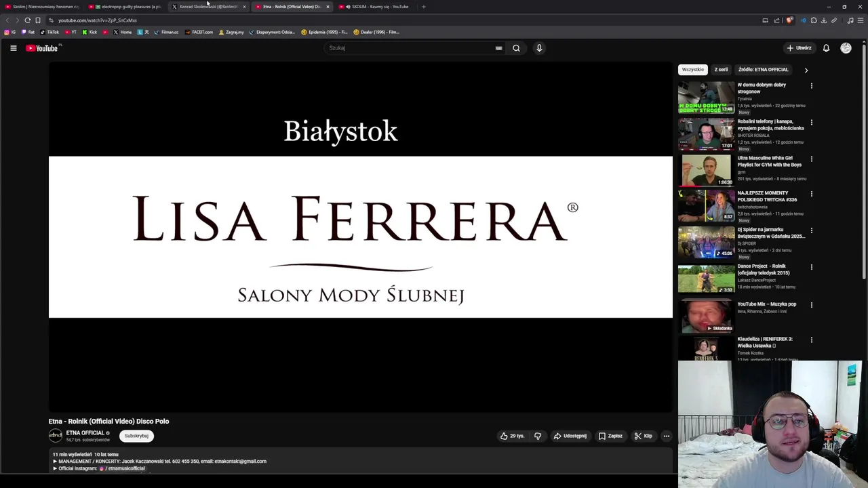The width and height of the screenshot is (868, 488).
Task: Open the YouTube hamburger guide menu
Action: [x=13, y=48]
